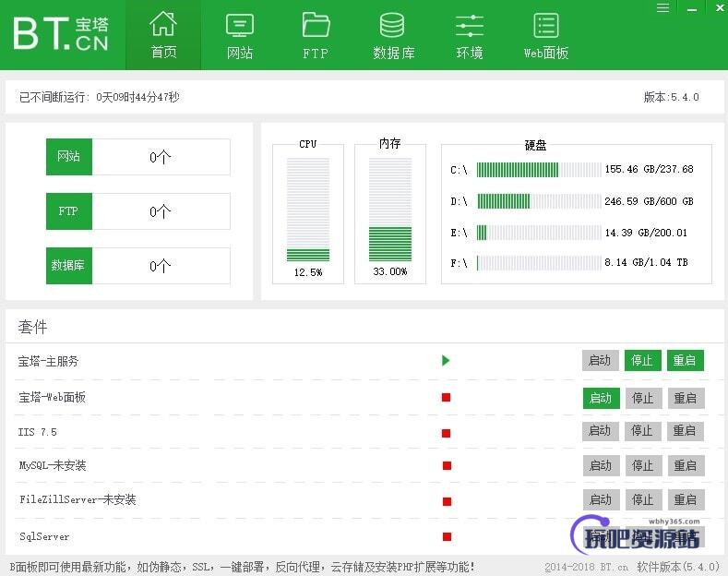The width and height of the screenshot is (728, 576).
Task: Select the 宝塔-Web面板 row label
Action: point(52,397)
